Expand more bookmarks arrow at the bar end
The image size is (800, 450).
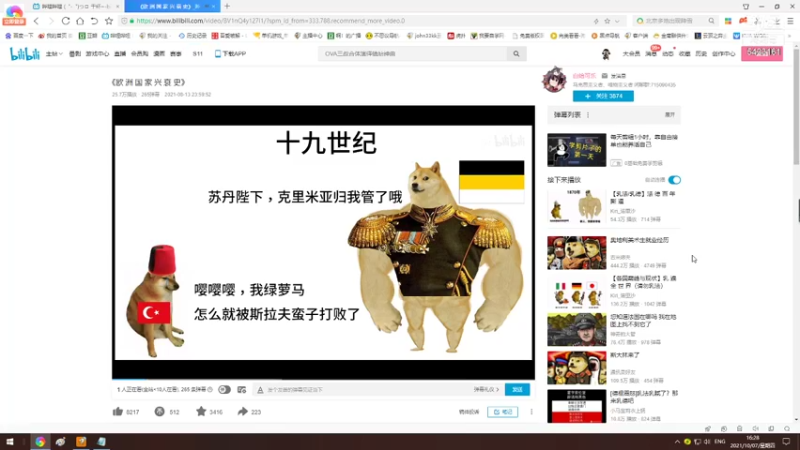790,36
